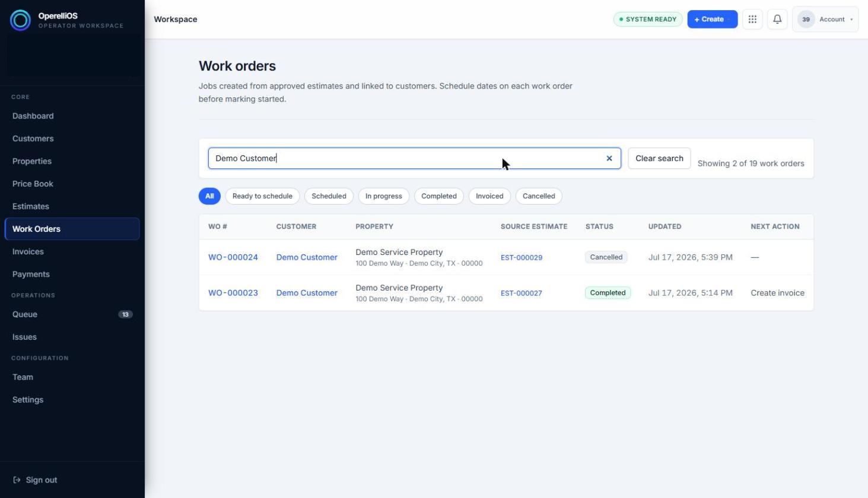Select Work Orders in sidebar
The width and height of the screenshot is (868, 498).
[72, 229]
